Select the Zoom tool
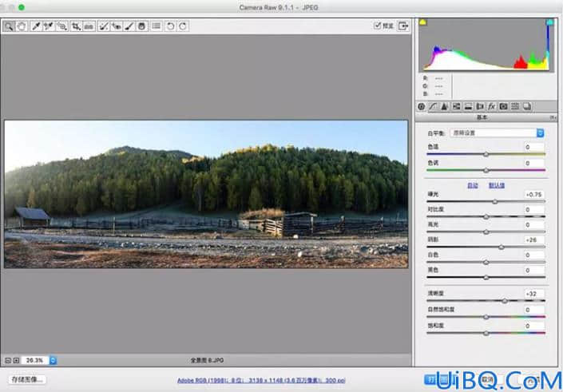Viewport: 563px width, 392px height. 9,26
